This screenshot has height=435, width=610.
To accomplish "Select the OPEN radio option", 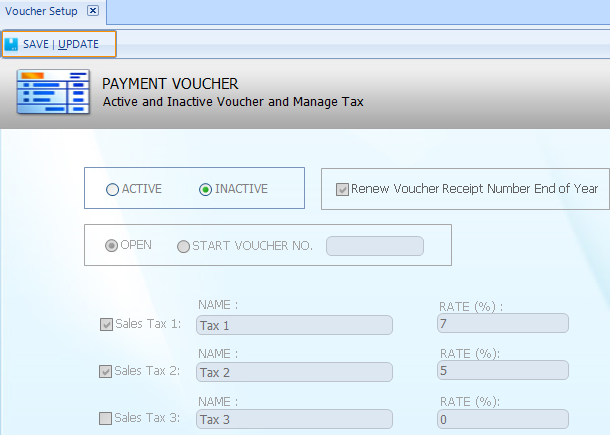I will pos(111,246).
